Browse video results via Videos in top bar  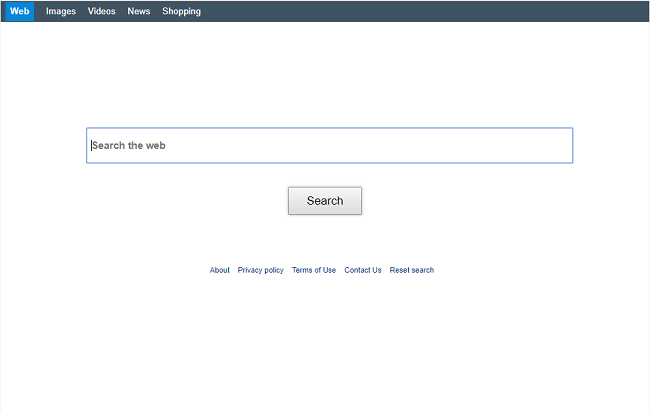tap(101, 12)
